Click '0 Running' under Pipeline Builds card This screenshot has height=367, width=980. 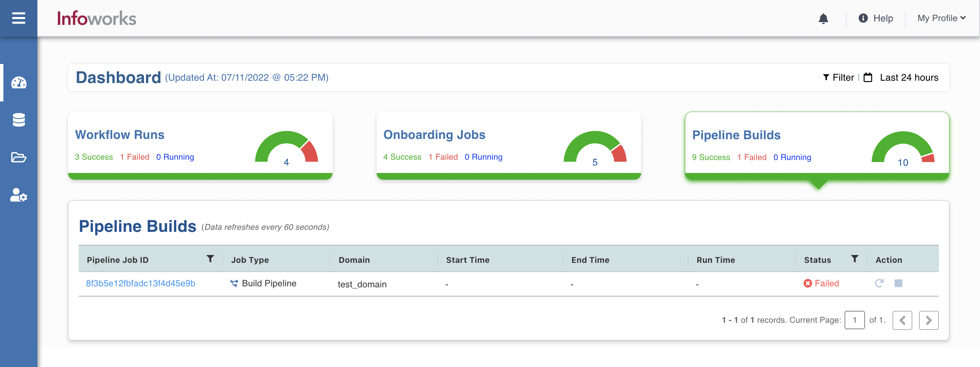coord(793,157)
